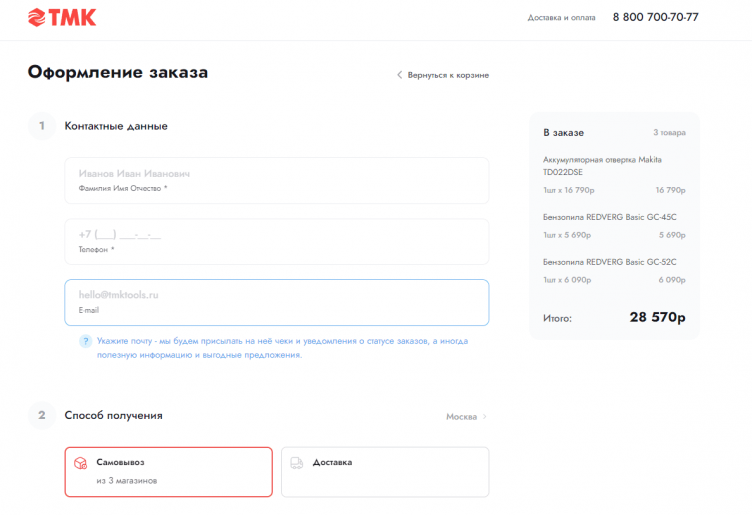752x515 pixels.
Task: Open the Доставка и оплата page
Action: pos(561,17)
